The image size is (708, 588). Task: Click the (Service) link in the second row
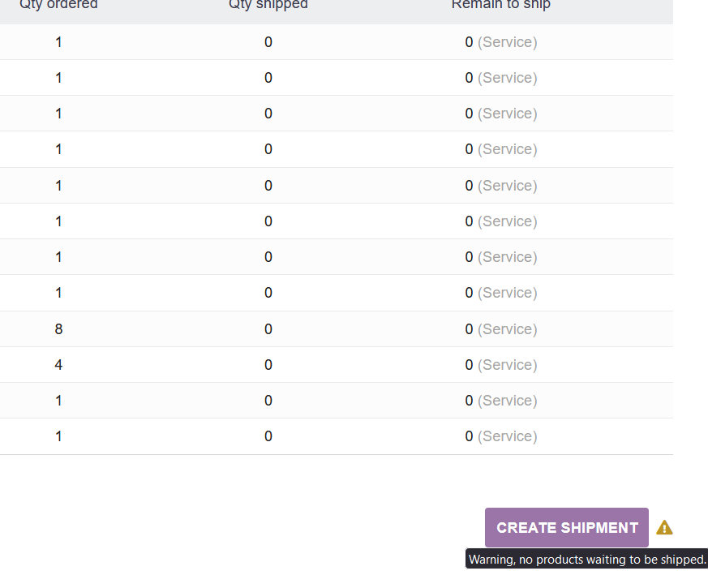[508, 78]
